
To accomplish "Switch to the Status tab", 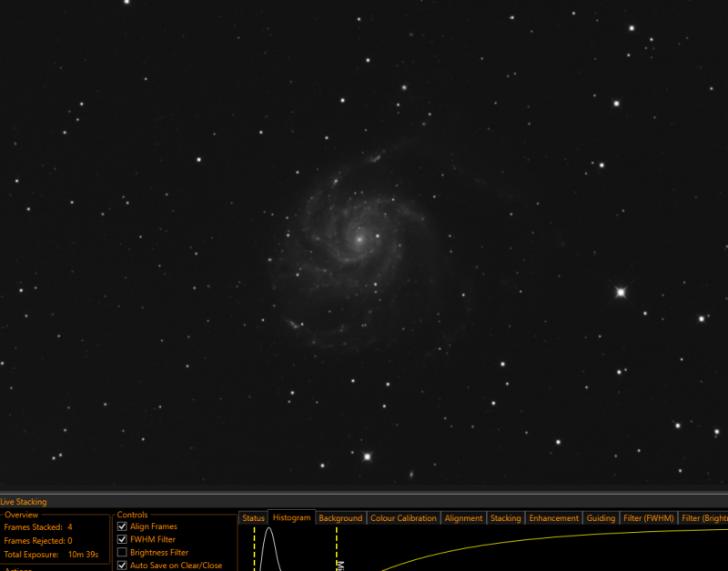I will tap(253, 518).
